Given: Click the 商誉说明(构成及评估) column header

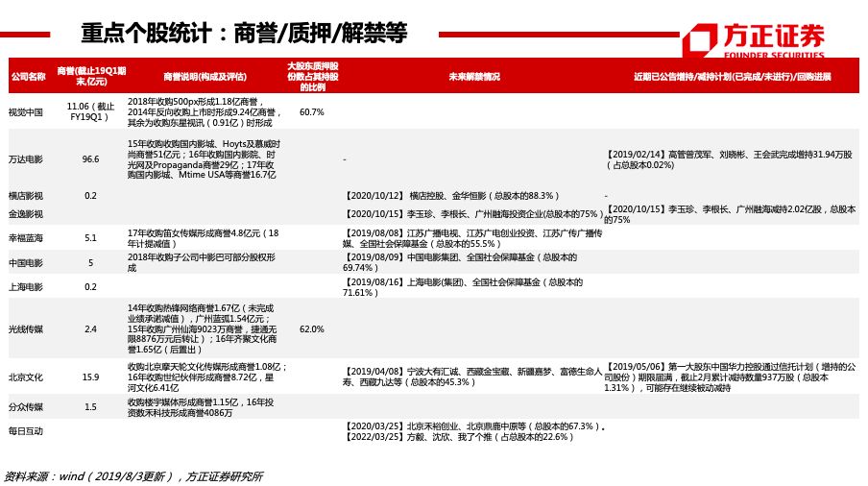Looking at the screenshot, I should (x=205, y=77).
